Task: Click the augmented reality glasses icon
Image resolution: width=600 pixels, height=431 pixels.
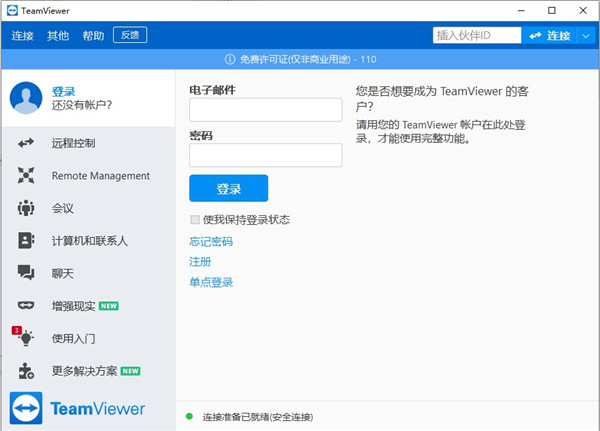Action: 26,305
